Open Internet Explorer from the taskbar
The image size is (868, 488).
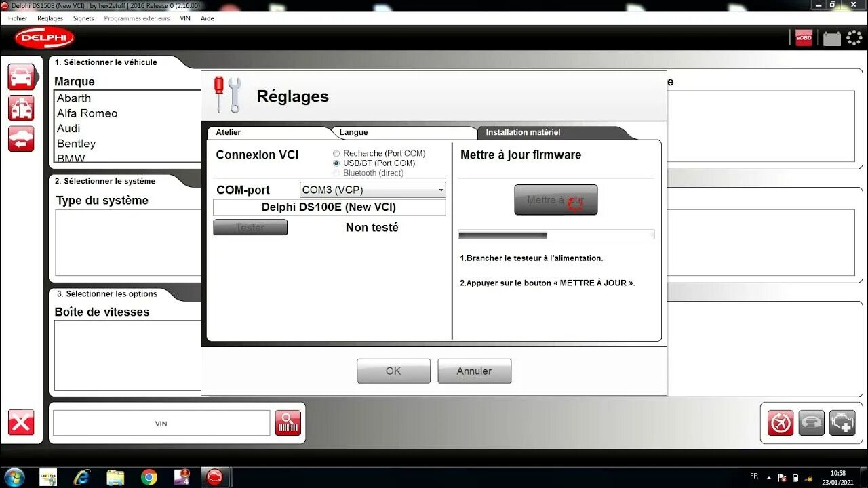82,477
